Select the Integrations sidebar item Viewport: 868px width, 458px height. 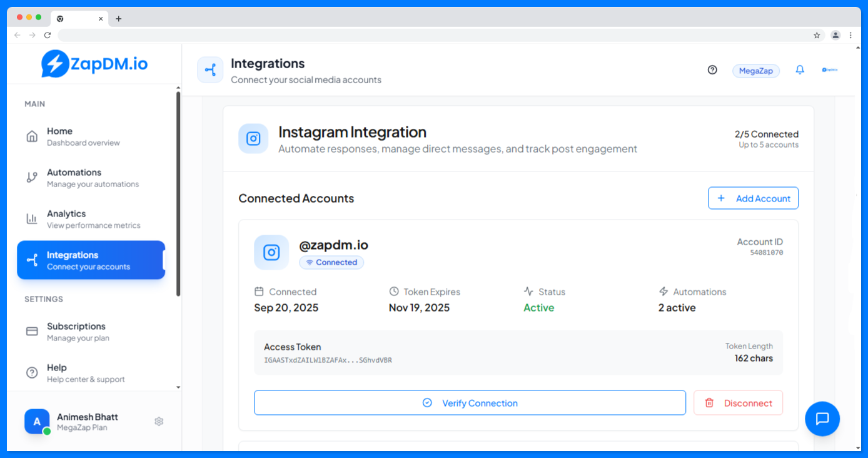(x=91, y=260)
